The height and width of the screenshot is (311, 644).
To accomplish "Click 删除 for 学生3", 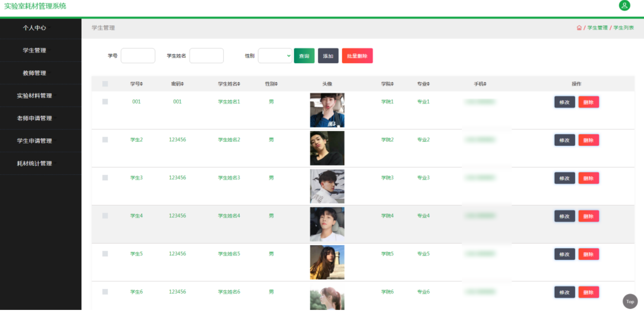I will click(588, 178).
